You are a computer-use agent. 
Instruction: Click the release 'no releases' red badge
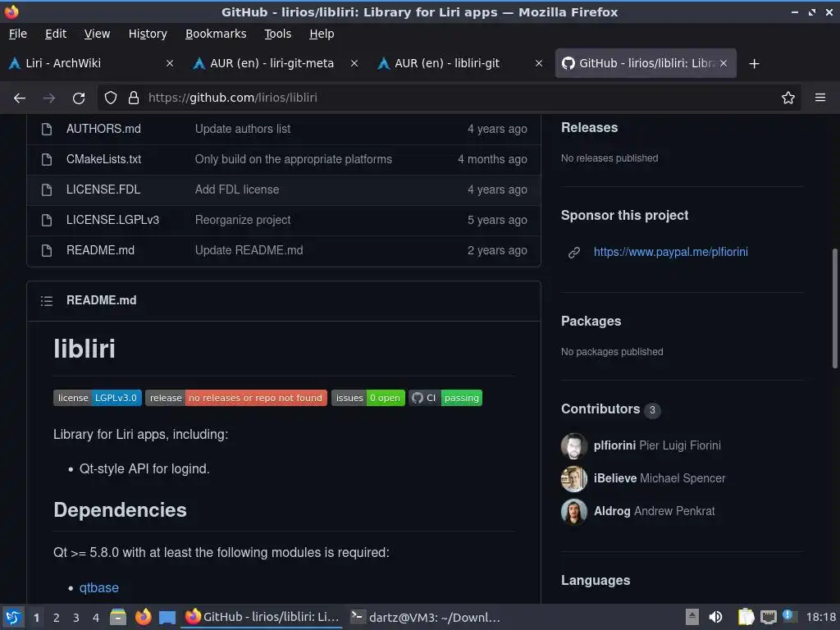(236, 398)
